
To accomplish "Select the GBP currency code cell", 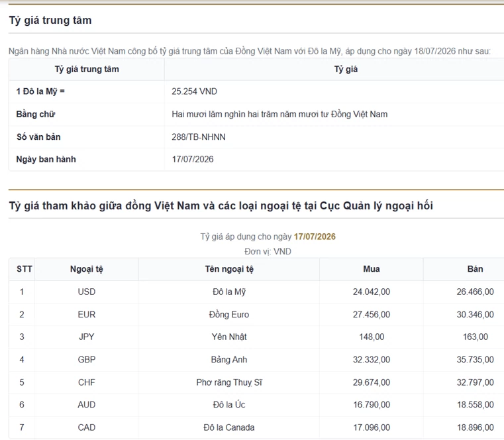I will 87,360.
